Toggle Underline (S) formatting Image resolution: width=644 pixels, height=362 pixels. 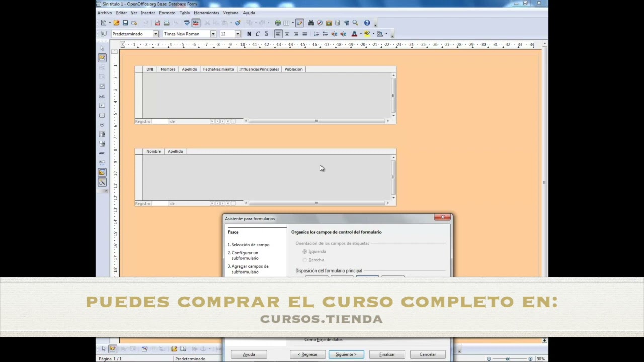pos(266,34)
